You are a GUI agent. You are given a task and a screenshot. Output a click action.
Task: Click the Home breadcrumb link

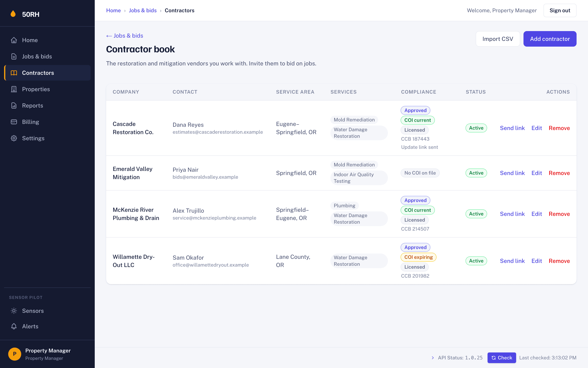(114, 10)
